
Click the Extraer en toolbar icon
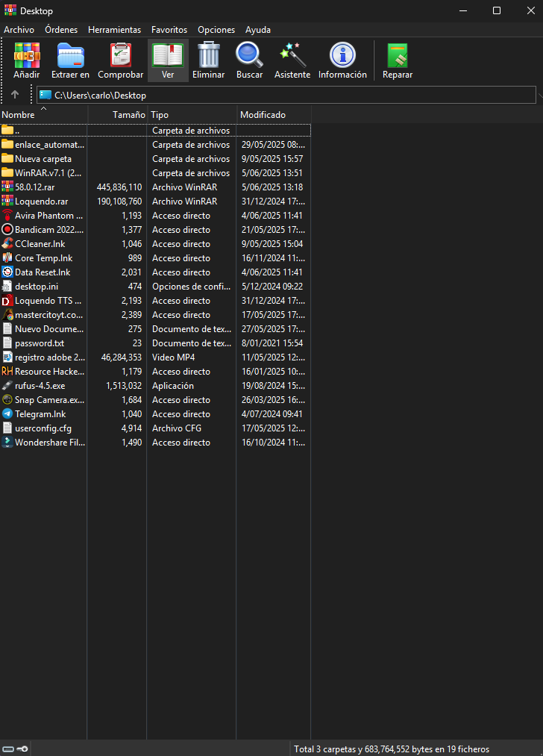coord(70,55)
